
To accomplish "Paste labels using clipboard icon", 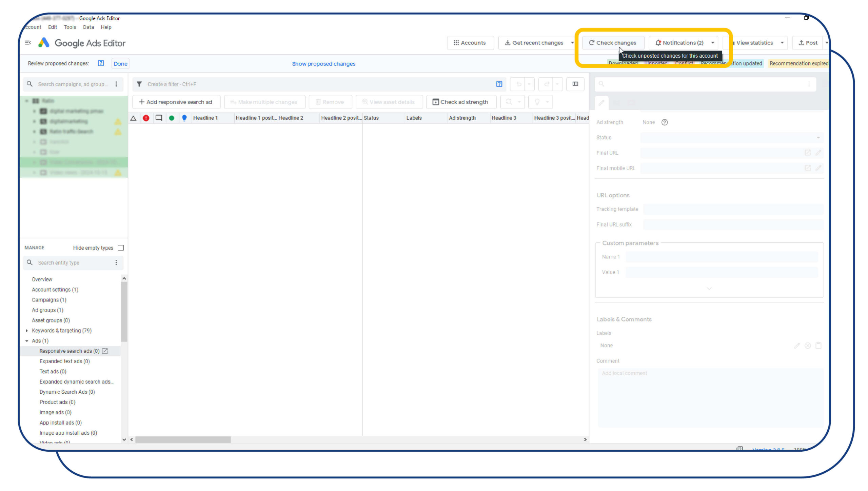I will (x=818, y=346).
